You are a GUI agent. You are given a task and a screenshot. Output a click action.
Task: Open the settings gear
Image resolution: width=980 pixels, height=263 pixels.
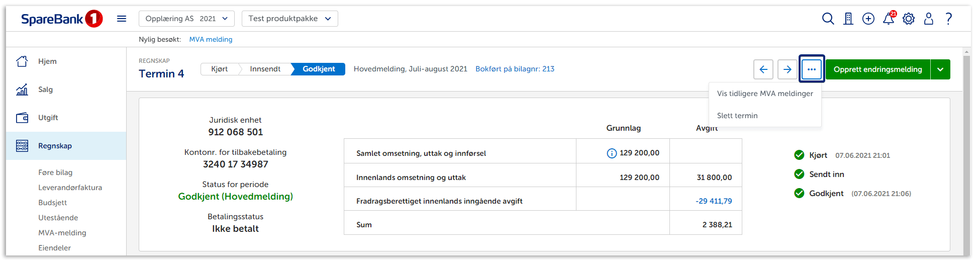click(x=909, y=19)
